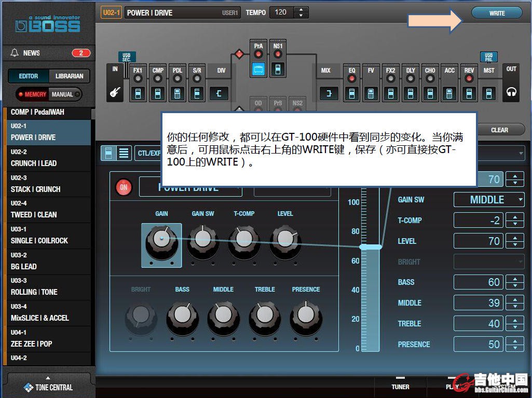The image size is (532, 398).
Task: Select the PrA preamp block icon
Action: tap(258, 68)
